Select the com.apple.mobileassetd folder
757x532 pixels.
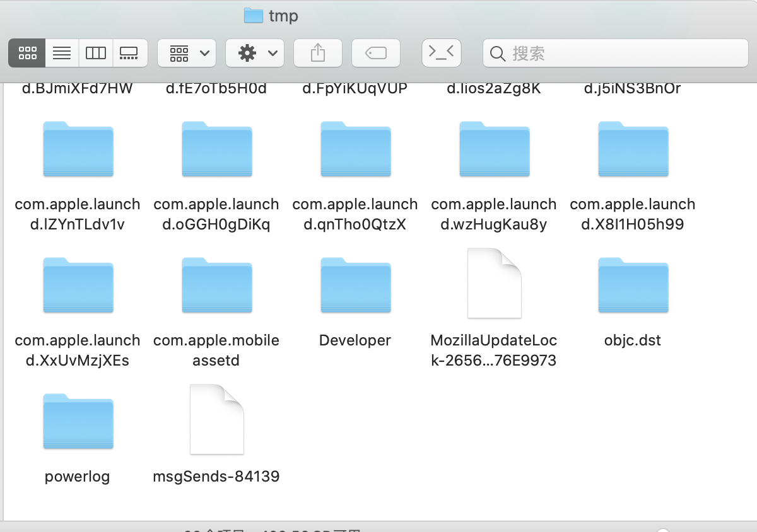point(216,286)
